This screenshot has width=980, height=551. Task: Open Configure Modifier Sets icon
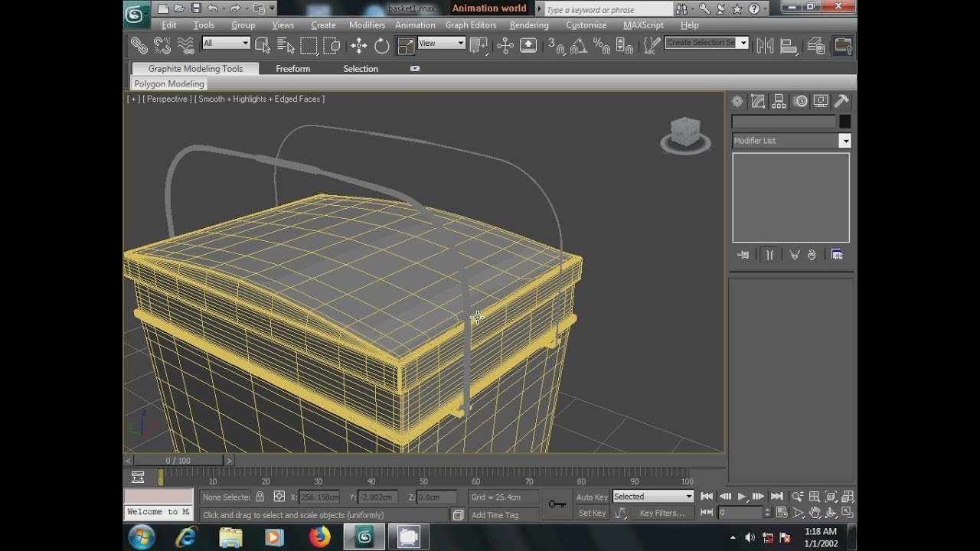(837, 255)
